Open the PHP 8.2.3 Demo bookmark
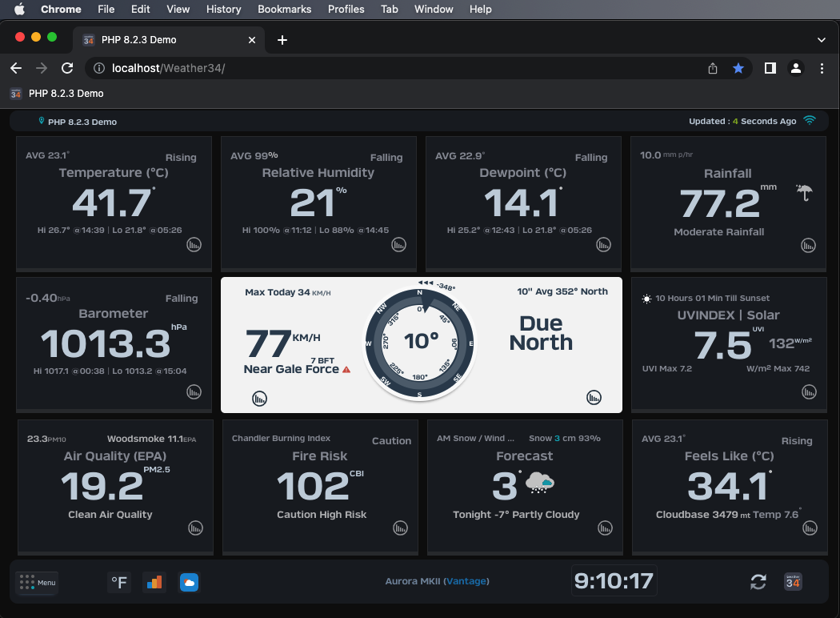The height and width of the screenshot is (618, 840). [x=58, y=94]
